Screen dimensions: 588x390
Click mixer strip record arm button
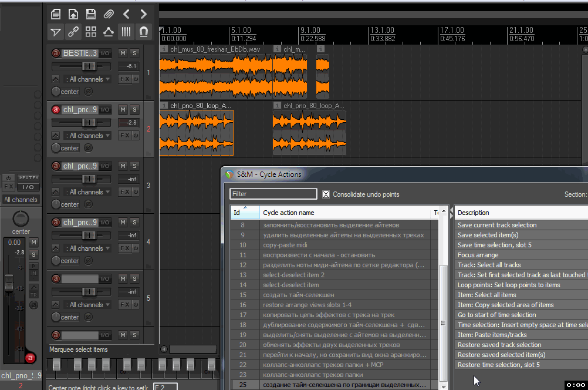(31, 358)
